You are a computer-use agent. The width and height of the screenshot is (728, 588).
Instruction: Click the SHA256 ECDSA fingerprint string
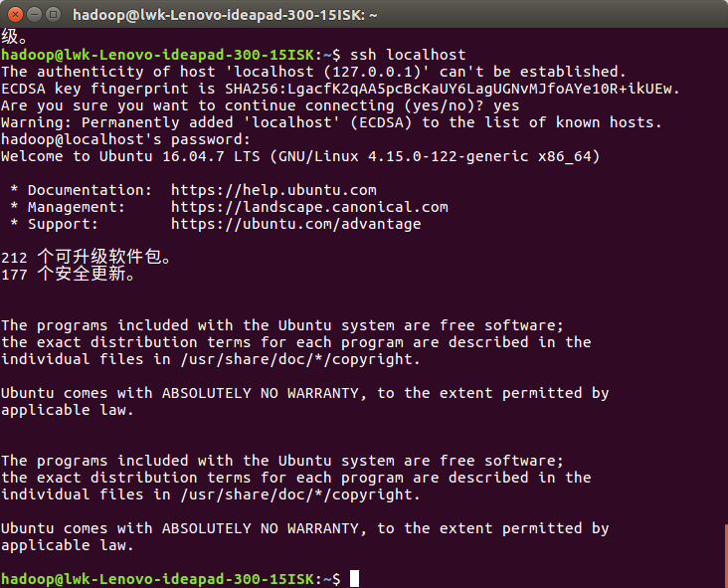(x=452, y=89)
